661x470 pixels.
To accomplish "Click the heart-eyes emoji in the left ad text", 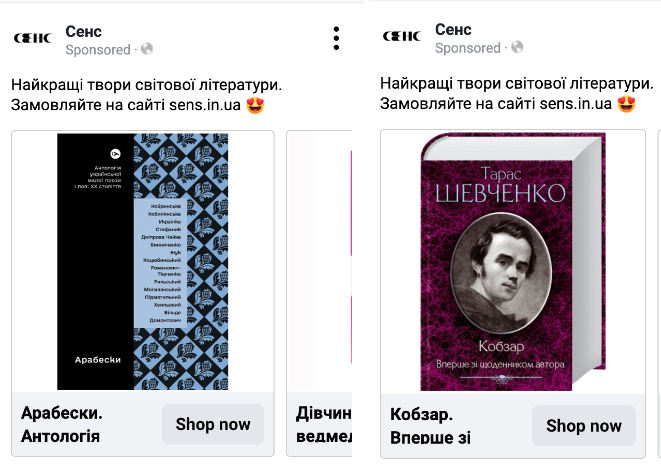I will (x=255, y=105).
